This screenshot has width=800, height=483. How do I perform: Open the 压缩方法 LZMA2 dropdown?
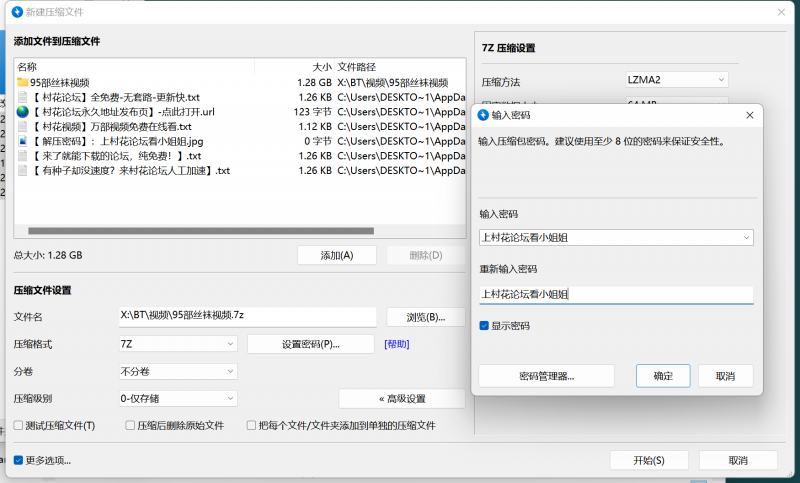677,80
